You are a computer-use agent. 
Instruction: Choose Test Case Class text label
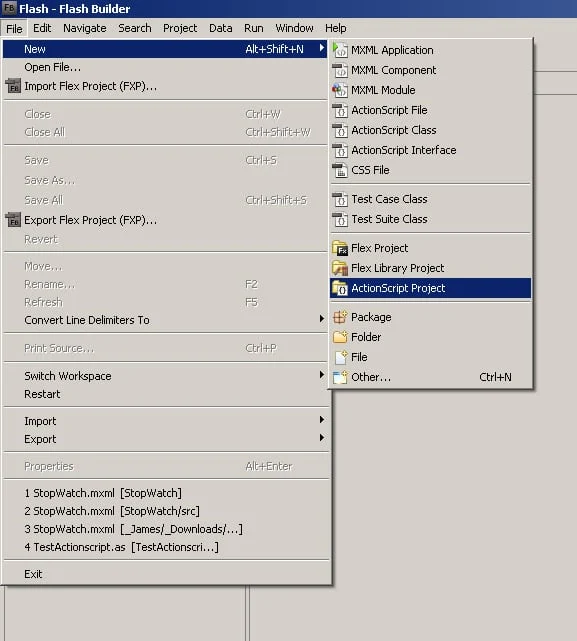(x=389, y=199)
